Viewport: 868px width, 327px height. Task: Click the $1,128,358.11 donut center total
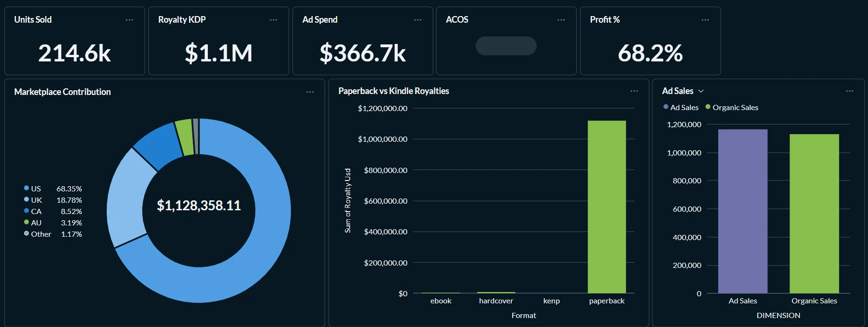[199, 206]
